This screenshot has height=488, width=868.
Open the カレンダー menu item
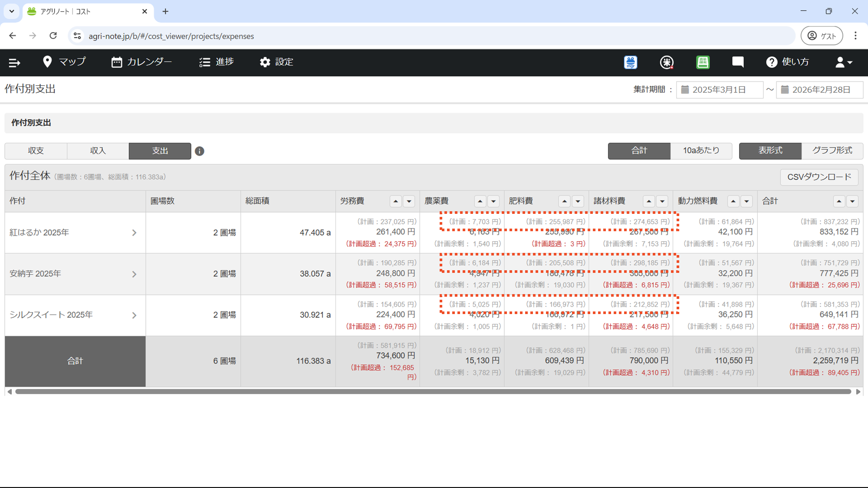point(141,62)
